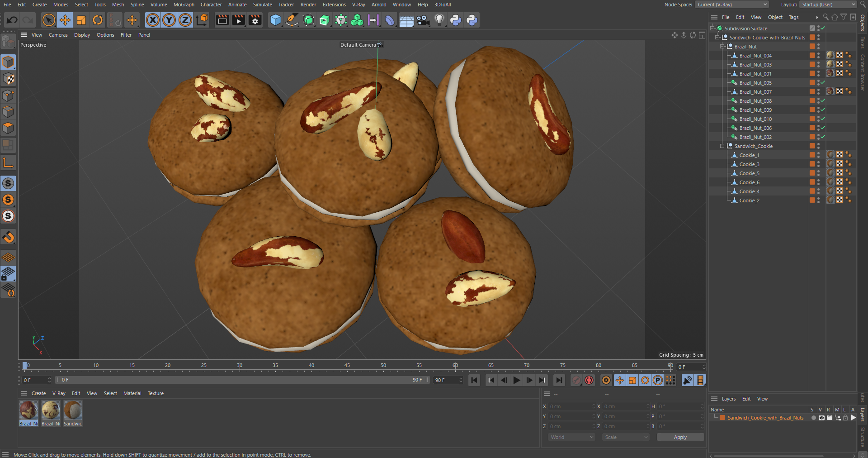Add a Cube primitive object
Viewport: 868px width, 458px height.
275,20
